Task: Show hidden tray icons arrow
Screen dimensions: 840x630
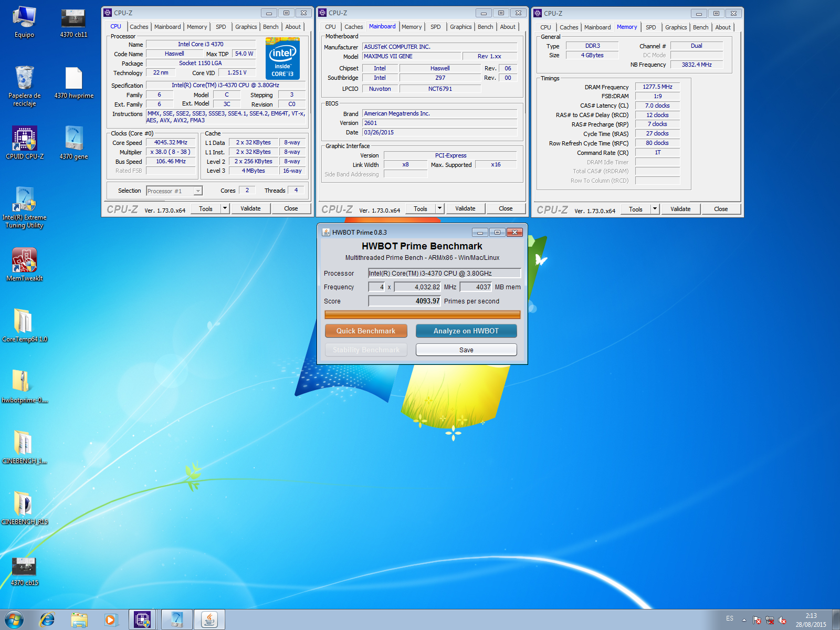Action: (744, 620)
